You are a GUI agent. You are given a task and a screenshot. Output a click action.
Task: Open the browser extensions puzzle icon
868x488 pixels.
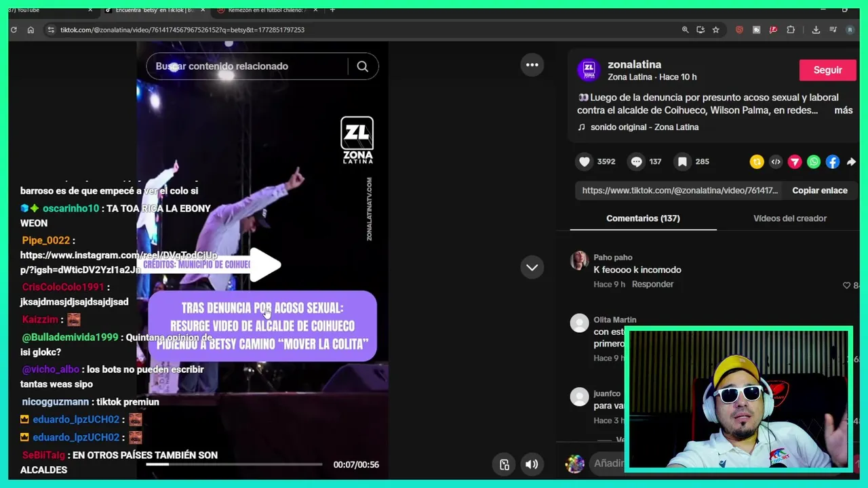pos(791,30)
